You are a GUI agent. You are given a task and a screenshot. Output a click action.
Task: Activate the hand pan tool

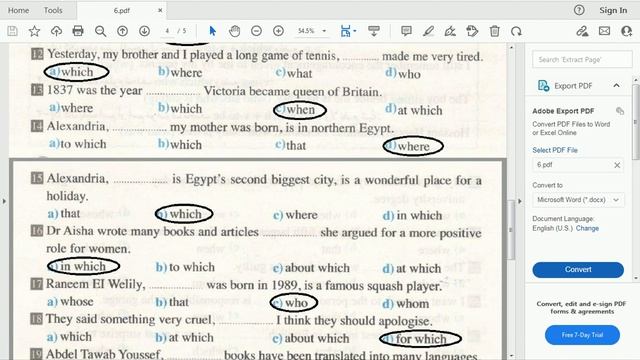[x=235, y=31]
